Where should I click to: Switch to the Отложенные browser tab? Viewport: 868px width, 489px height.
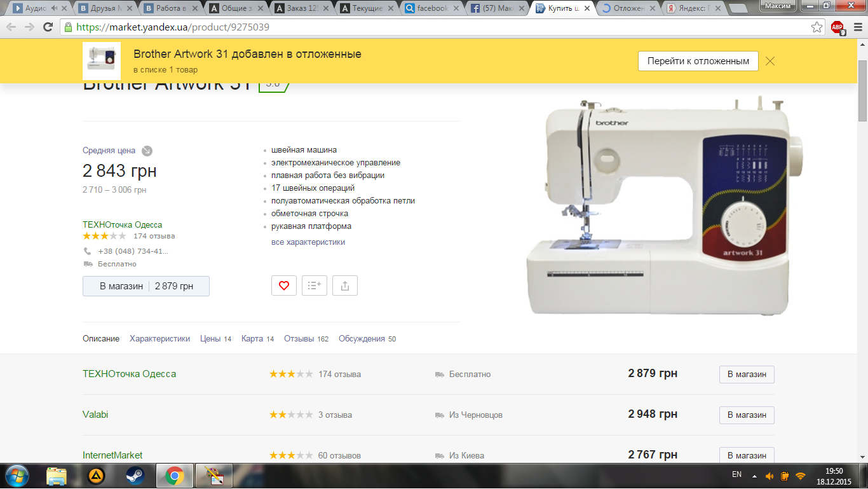[x=627, y=8]
